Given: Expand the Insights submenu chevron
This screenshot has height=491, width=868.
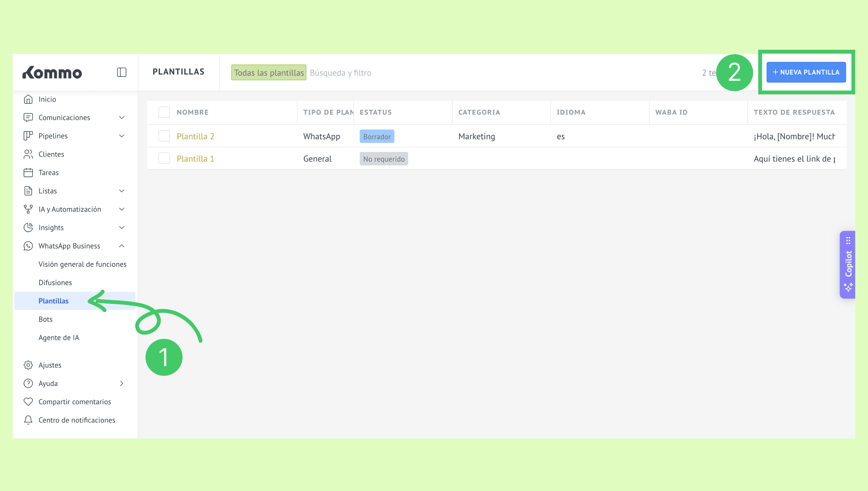Looking at the screenshot, I should (x=122, y=227).
